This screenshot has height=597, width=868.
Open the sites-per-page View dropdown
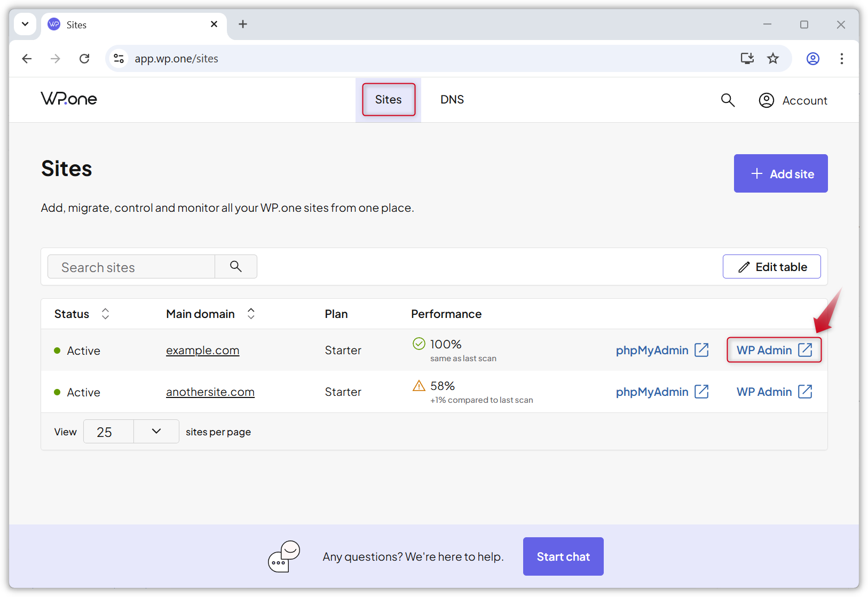coord(156,431)
